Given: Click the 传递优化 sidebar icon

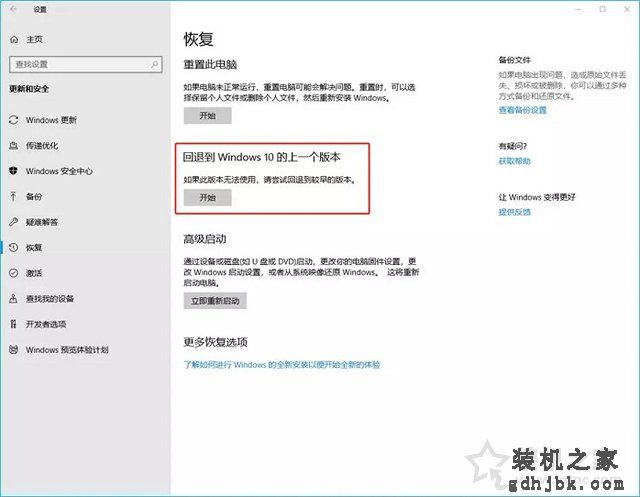Looking at the screenshot, I should pyautogui.click(x=13, y=145).
